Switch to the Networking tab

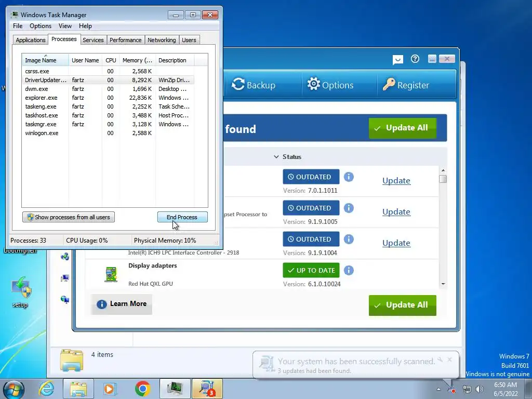[x=162, y=40]
